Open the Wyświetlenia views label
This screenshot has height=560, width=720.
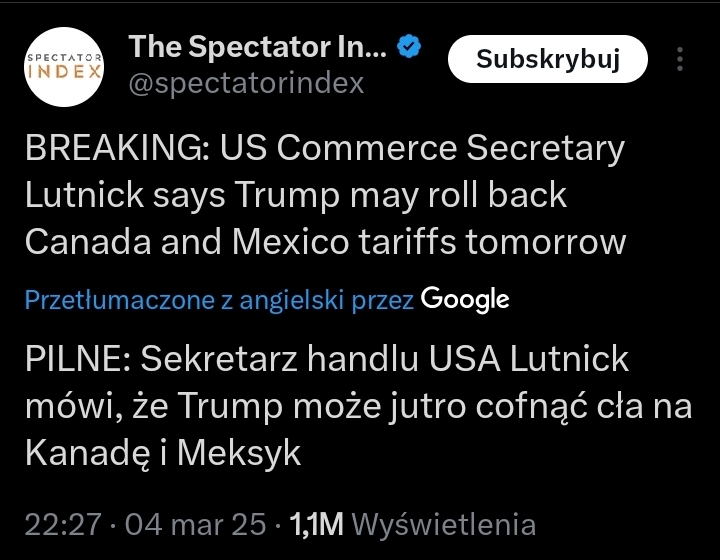444,523
